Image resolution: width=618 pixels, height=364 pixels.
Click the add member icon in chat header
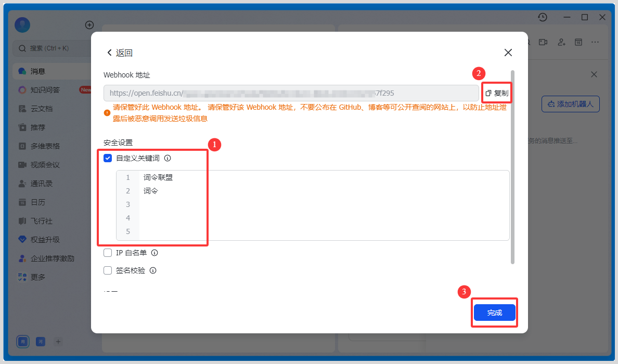coord(561,42)
